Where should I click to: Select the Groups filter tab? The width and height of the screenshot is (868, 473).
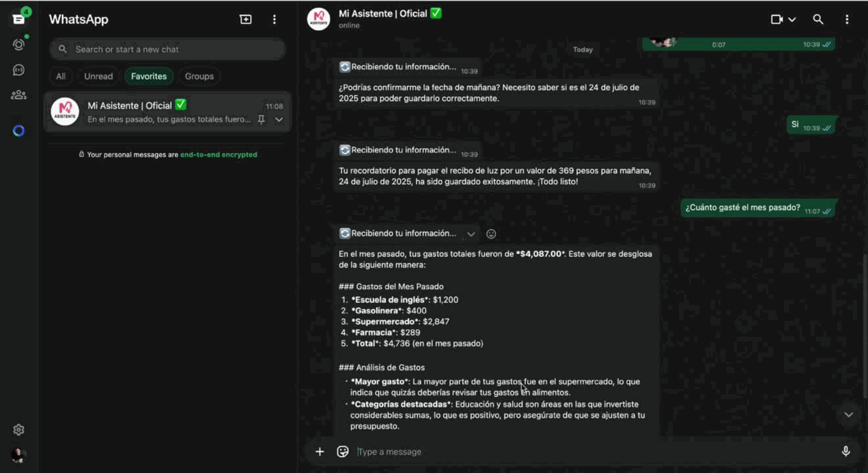(x=199, y=76)
